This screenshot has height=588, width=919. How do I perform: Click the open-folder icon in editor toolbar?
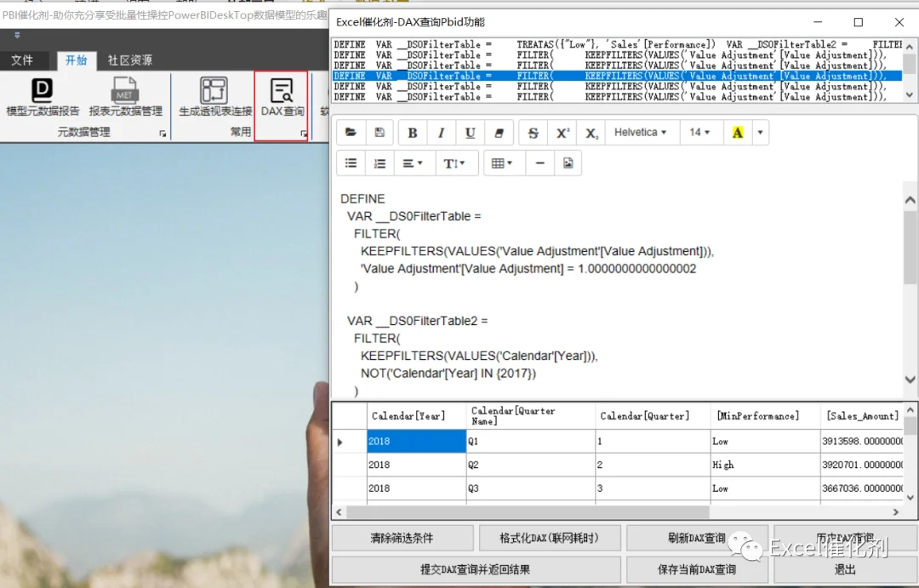[x=351, y=133]
